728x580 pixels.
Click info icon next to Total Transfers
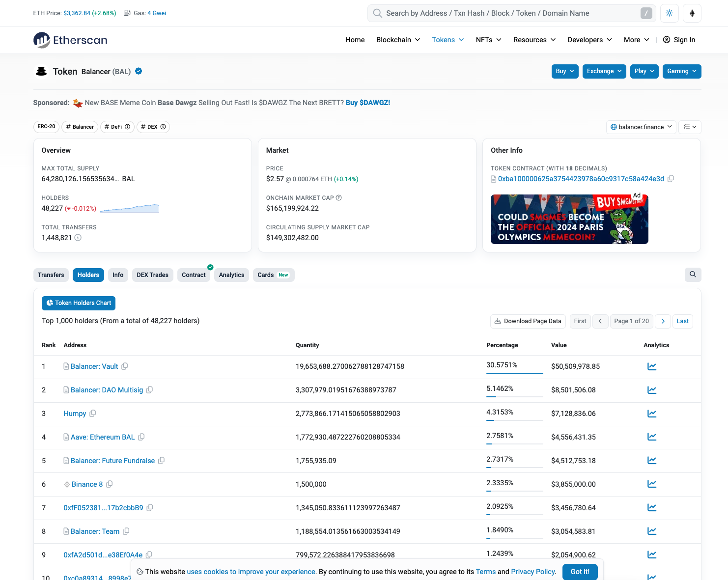click(x=78, y=238)
